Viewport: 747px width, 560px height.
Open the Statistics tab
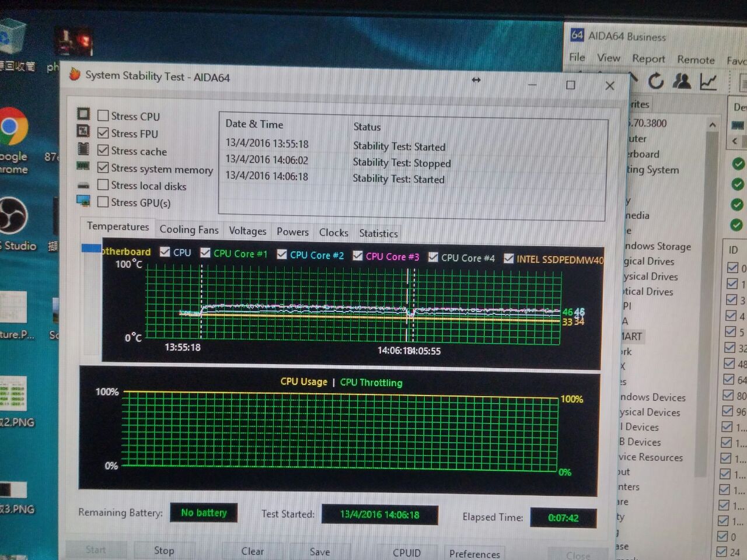[x=378, y=233]
